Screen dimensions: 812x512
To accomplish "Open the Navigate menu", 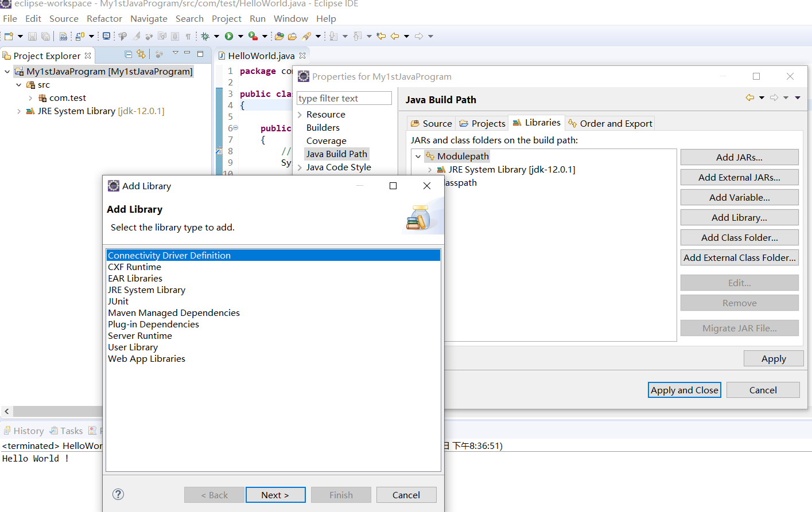I will 149,18.
